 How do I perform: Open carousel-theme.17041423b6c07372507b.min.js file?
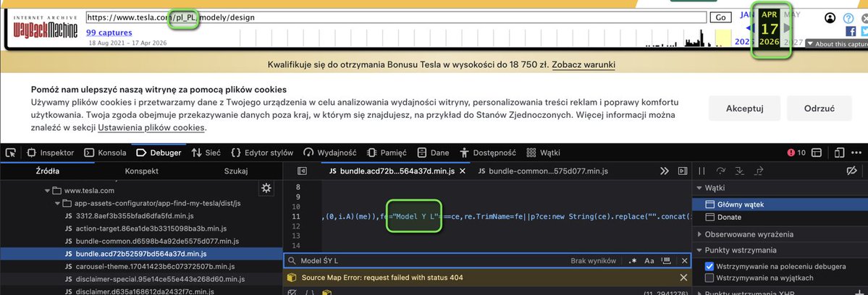[149, 266]
